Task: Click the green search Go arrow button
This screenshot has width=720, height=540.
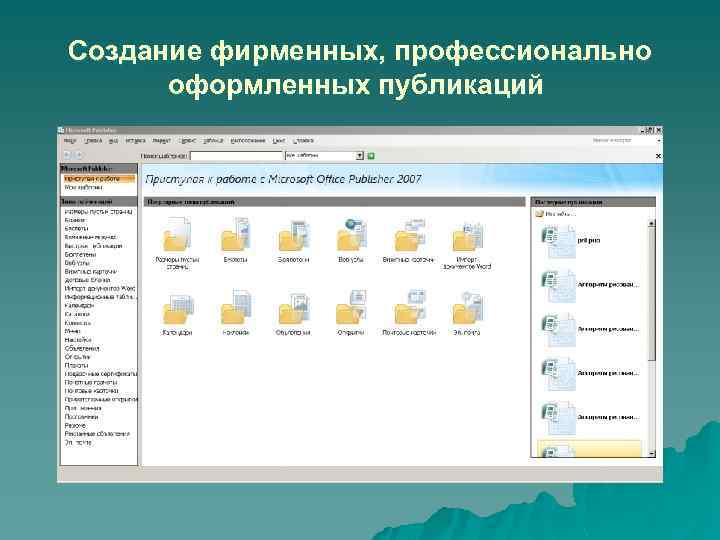Action: (x=371, y=156)
